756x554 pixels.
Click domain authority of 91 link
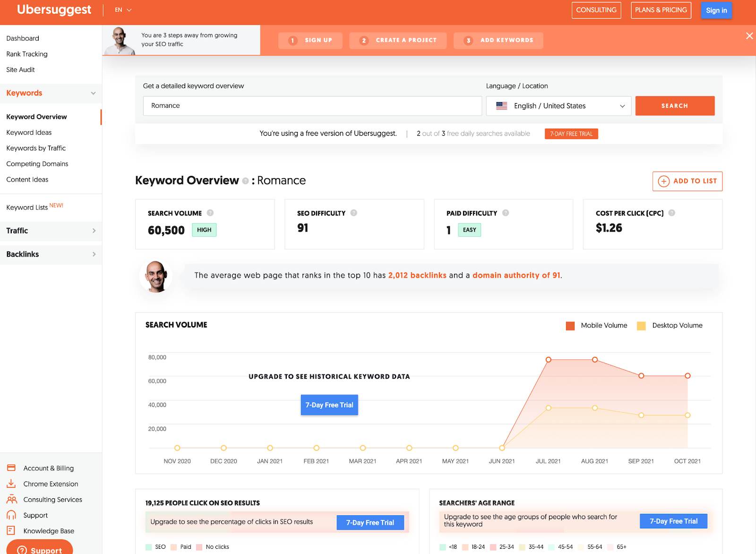coord(516,275)
